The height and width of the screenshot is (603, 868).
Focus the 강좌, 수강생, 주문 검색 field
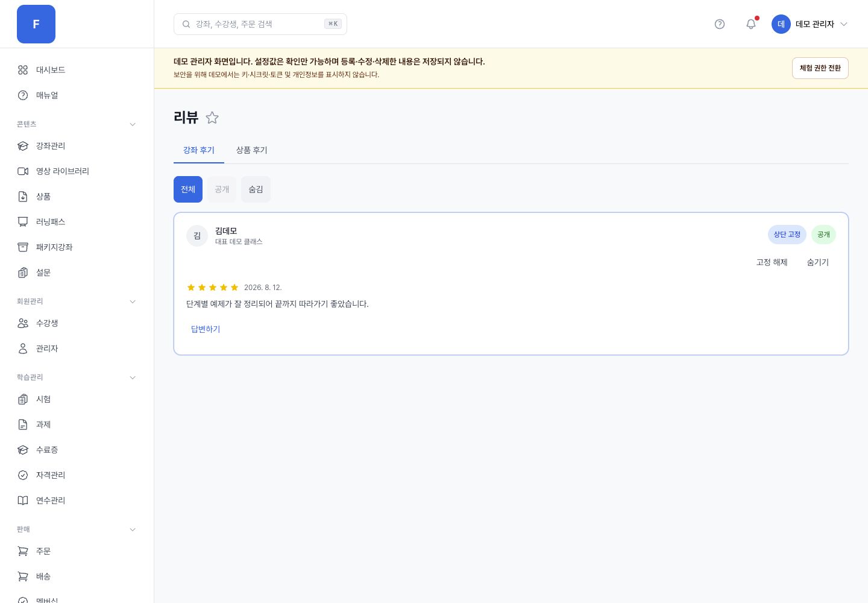pos(260,24)
